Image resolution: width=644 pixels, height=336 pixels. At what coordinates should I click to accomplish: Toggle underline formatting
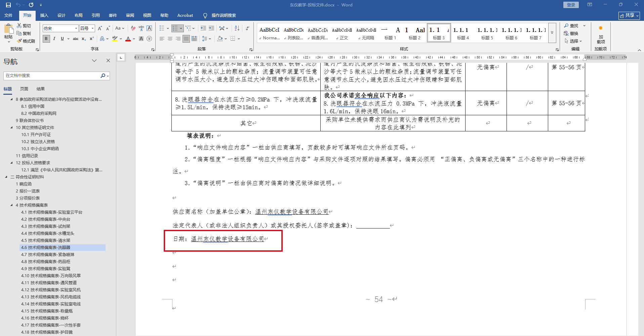(62, 39)
